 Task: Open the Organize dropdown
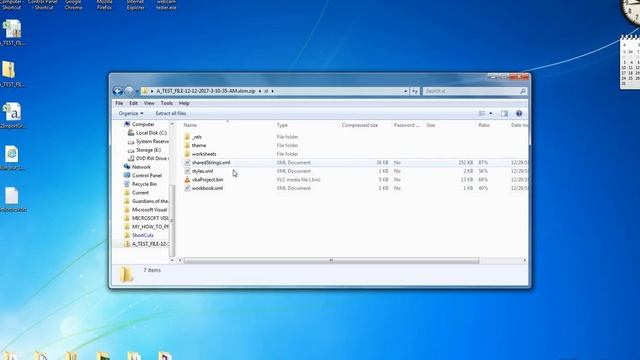click(x=131, y=113)
